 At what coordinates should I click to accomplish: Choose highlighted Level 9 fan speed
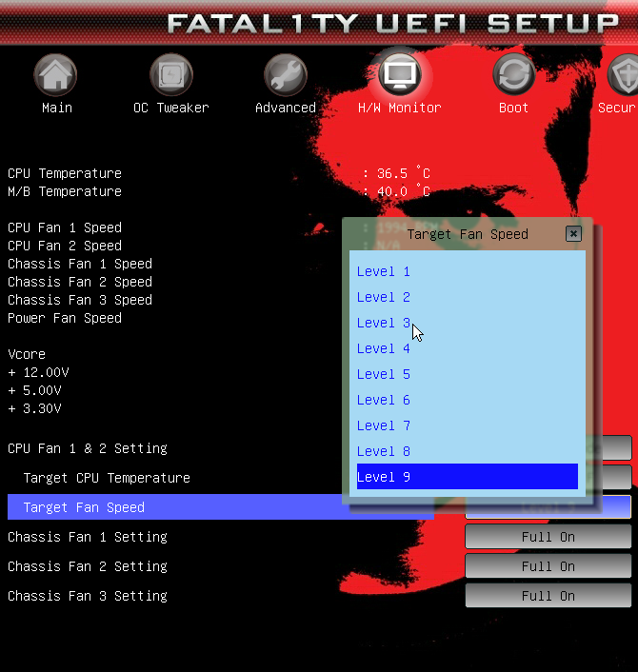pyautogui.click(x=468, y=477)
